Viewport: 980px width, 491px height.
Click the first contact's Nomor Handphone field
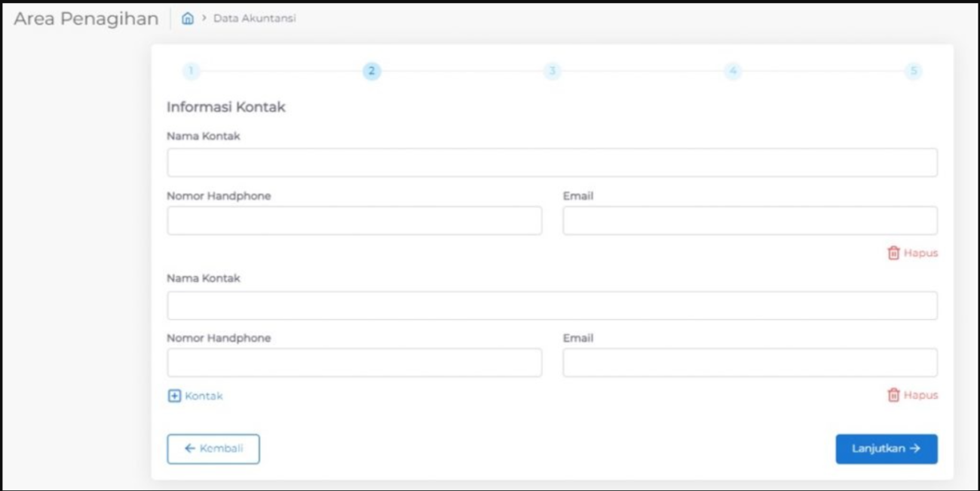(x=354, y=221)
